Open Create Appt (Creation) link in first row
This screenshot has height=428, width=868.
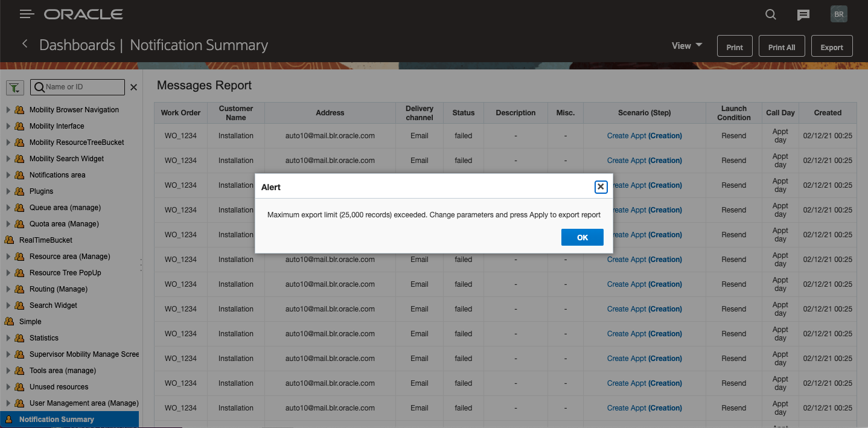point(644,136)
